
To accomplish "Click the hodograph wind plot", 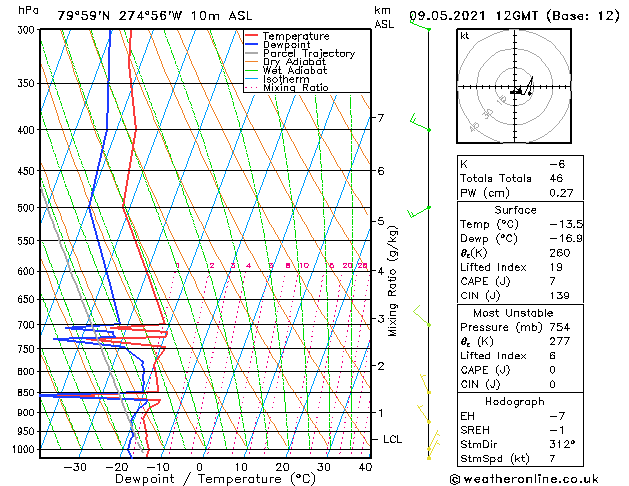I will tap(514, 86).
